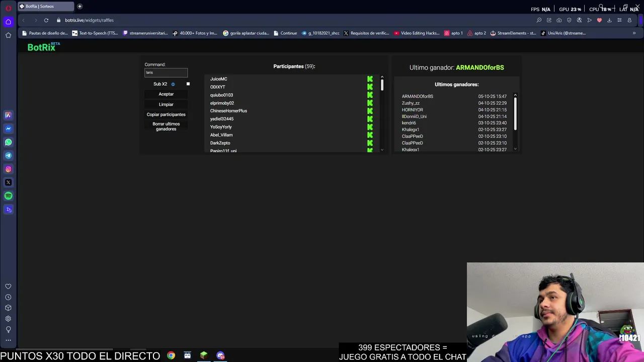Open the Aria AI icon in the sidebar

(8, 115)
